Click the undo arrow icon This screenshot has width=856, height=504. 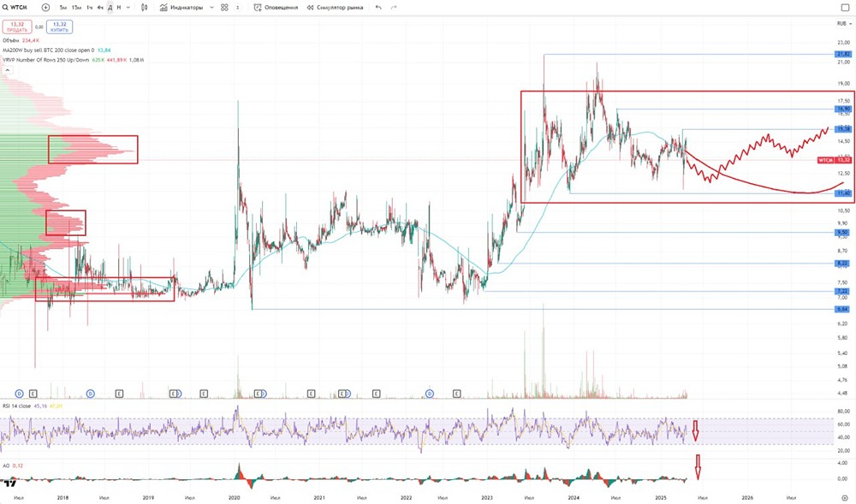tap(378, 8)
